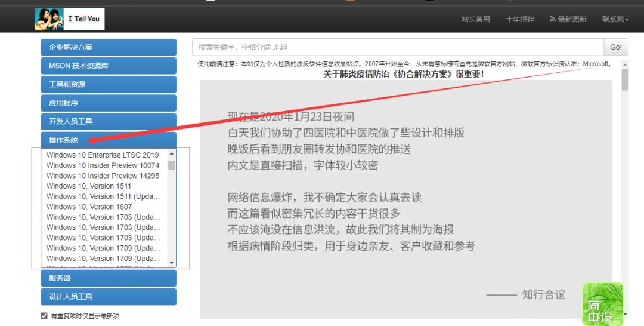Select Windows 10 Enterprise LTSC 2019
The height and width of the screenshot is (326, 644).
click(103, 155)
